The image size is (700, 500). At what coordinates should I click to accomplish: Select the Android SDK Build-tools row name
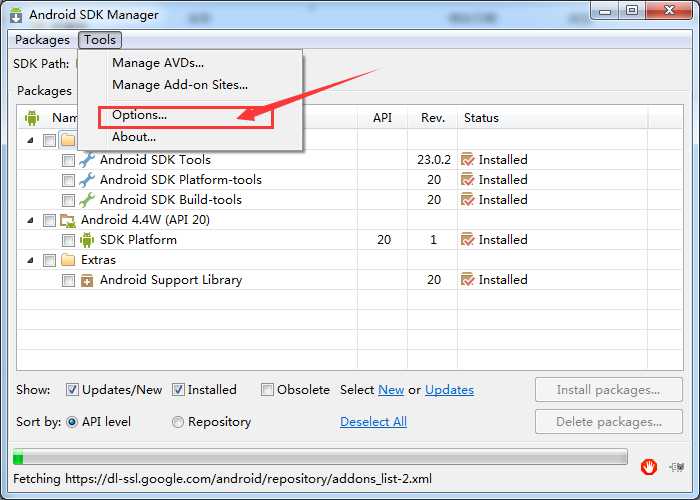coord(171,200)
